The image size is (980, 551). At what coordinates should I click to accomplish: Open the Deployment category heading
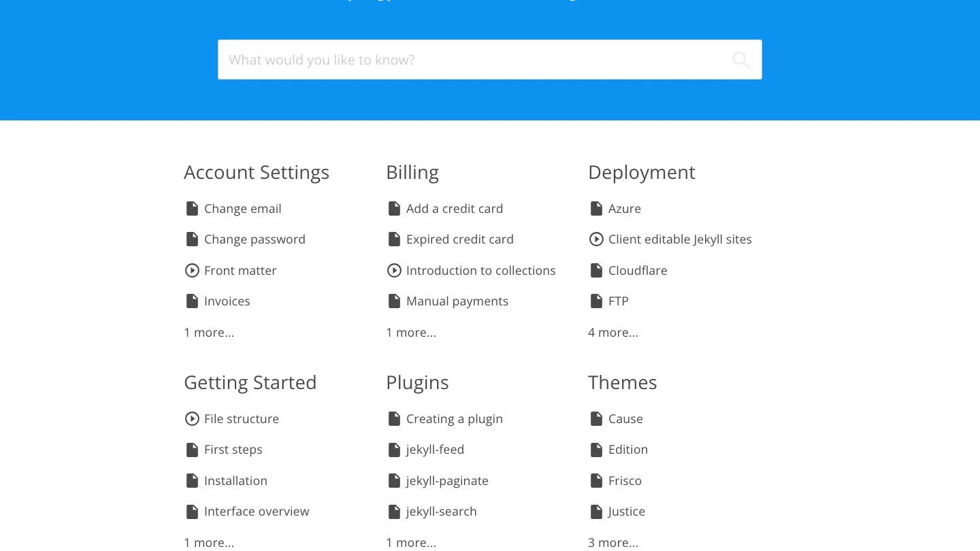(642, 173)
